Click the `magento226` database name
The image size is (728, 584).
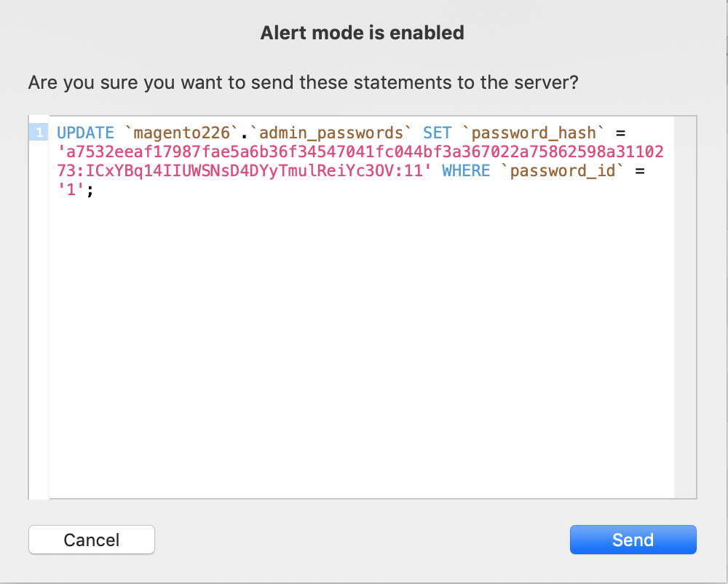pyautogui.click(x=181, y=133)
